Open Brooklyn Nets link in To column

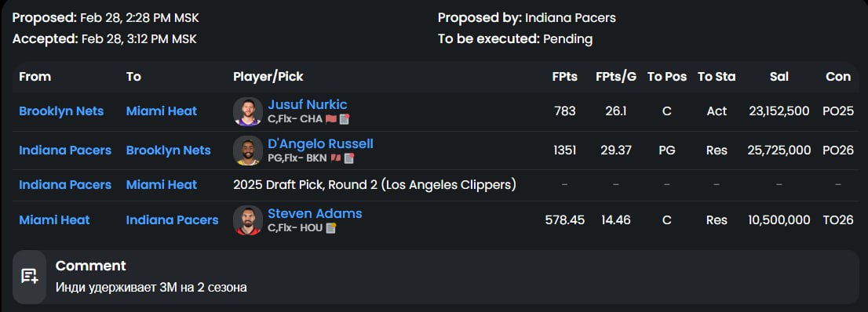pyautogui.click(x=168, y=151)
